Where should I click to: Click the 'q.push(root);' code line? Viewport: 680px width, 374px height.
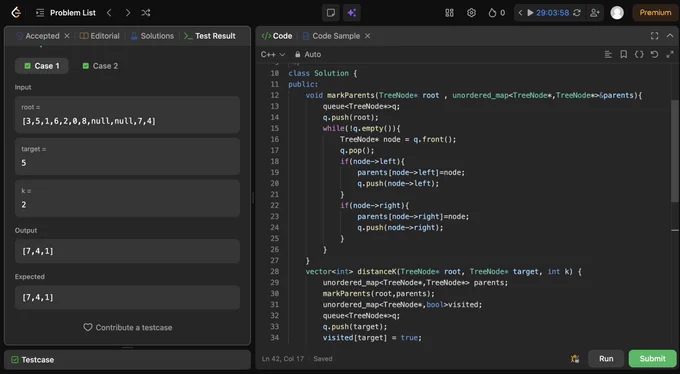coord(350,118)
